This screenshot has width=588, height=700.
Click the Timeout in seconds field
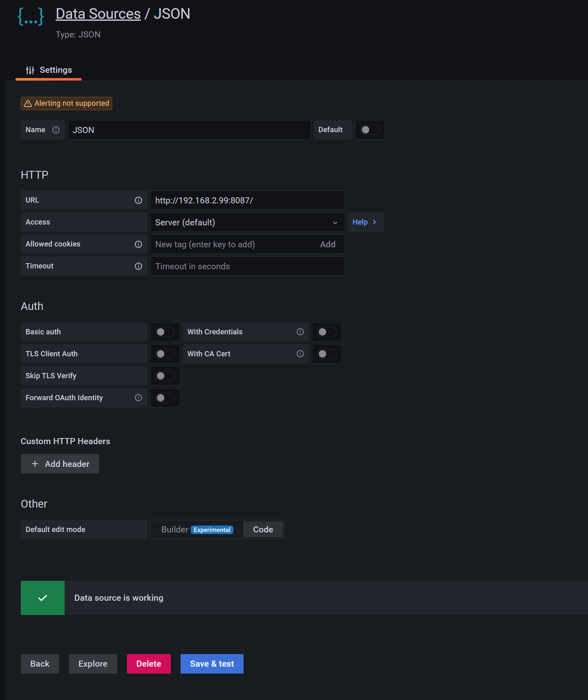tap(247, 266)
